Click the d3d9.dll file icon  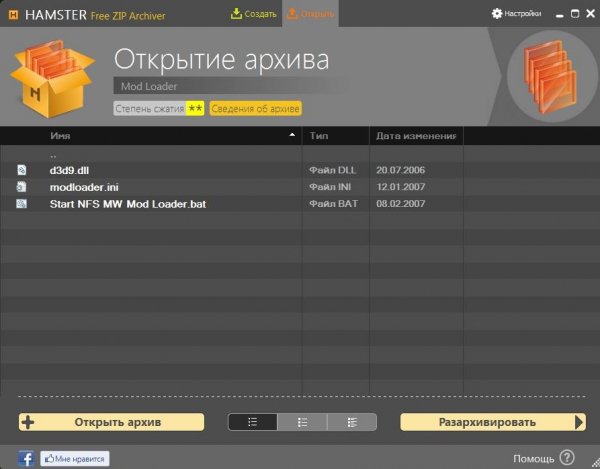[22, 170]
